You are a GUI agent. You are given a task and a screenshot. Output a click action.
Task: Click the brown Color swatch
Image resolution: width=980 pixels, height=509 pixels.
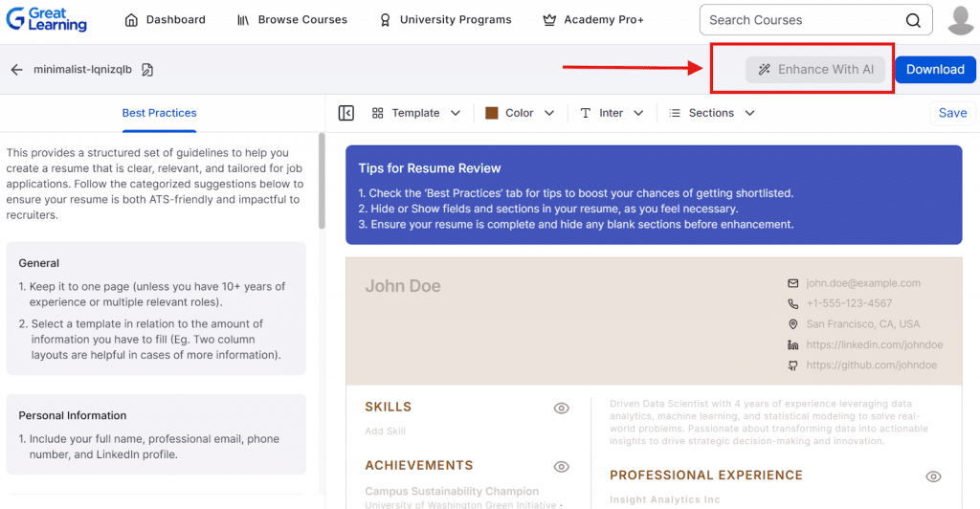point(492,113)
